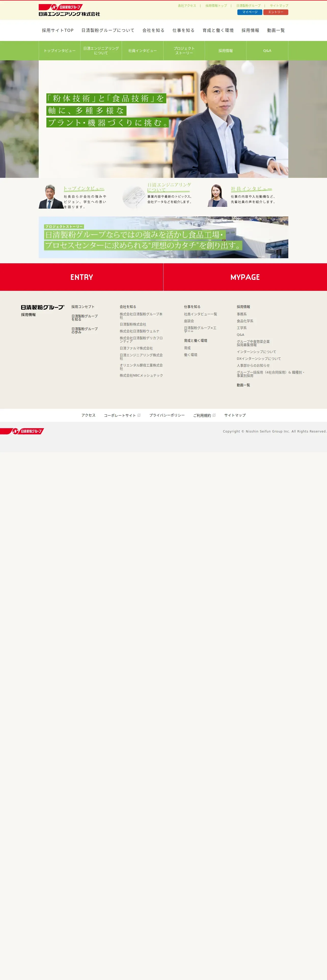Open 工学系 footer link
This screenshot has width=327, height=980.
coord(242,328)
